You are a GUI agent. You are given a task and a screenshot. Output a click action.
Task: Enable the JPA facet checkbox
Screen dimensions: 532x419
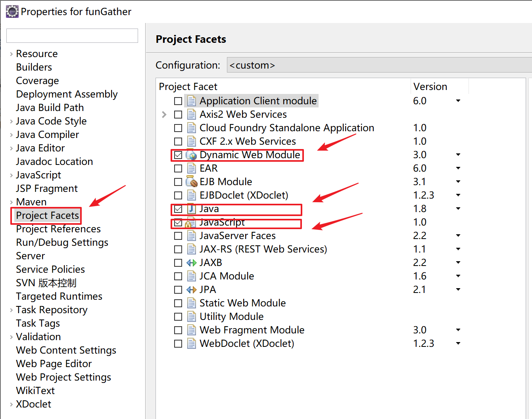(x=178, y=290)
